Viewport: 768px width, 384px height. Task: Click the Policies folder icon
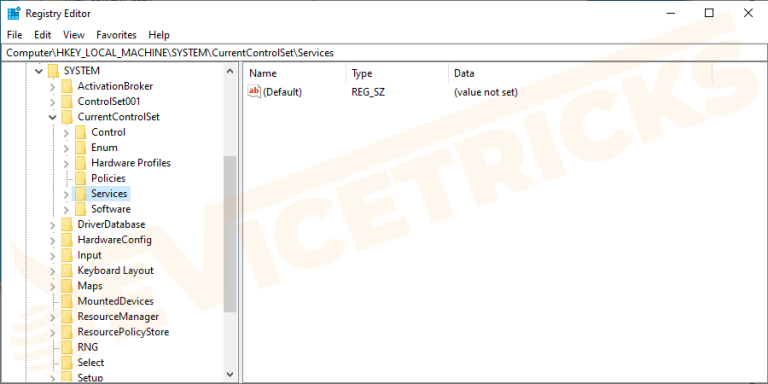tap(81, 178)
